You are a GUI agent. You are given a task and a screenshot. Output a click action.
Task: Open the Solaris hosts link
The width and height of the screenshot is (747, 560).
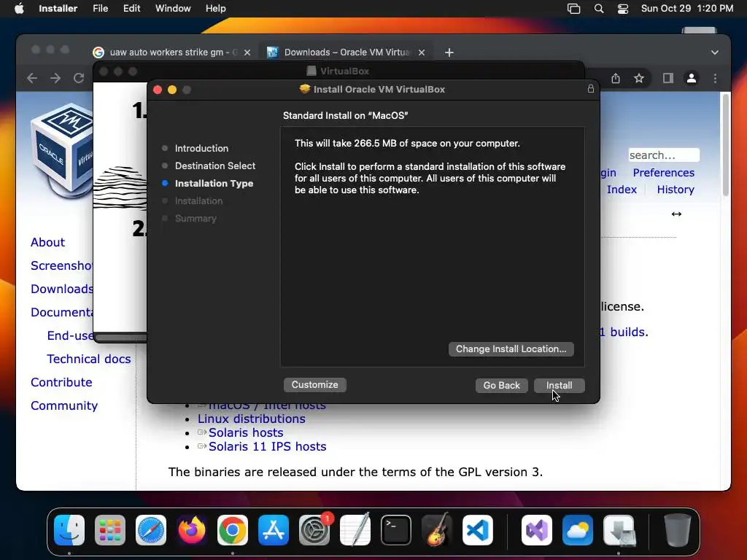(x=246, y=433)
